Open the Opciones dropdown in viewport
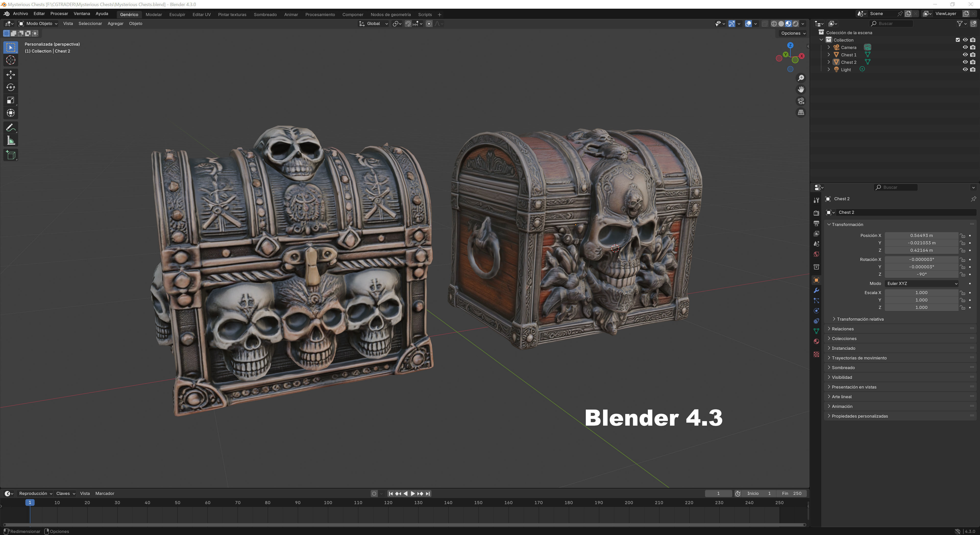The image size is (980, 535). (793, 33)
